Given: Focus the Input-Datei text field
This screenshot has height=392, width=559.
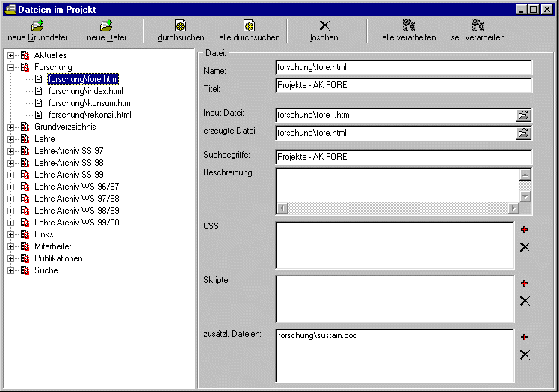Looking at the screenshot, I should click(396, 115).
